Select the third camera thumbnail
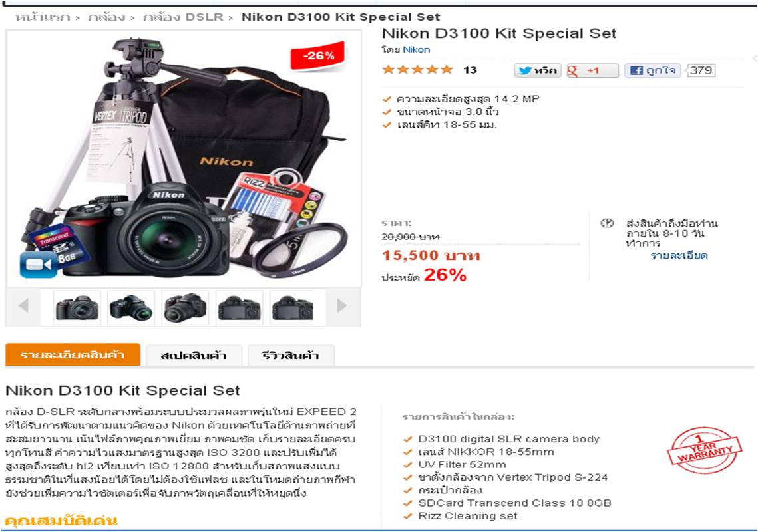The image size is (758, 532). coord(185,308)
